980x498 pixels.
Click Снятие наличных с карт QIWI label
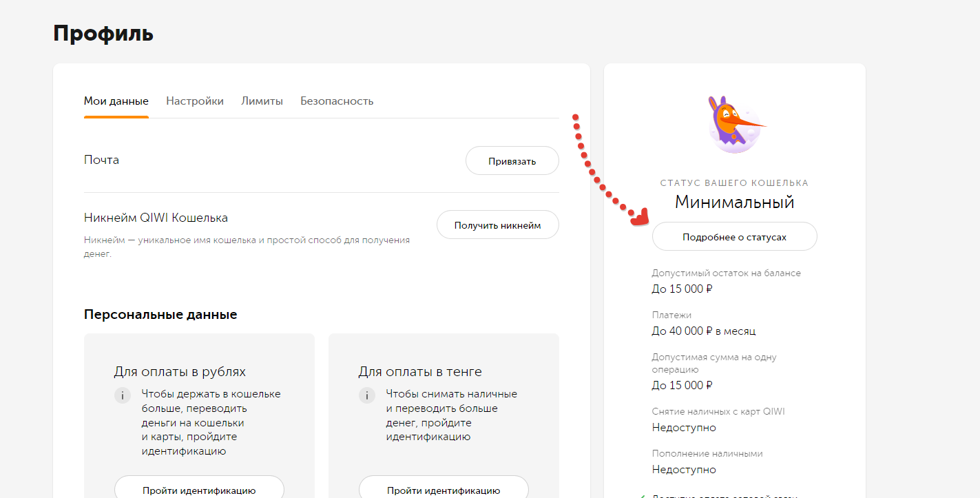click(718, 411)
